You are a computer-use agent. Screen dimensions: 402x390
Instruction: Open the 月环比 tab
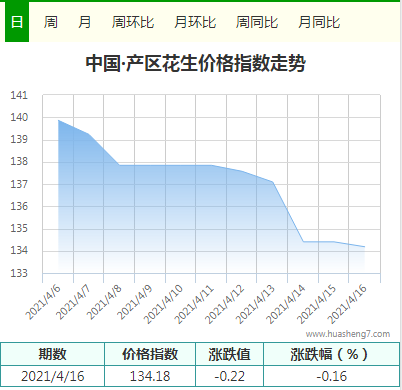coord(195,22)
